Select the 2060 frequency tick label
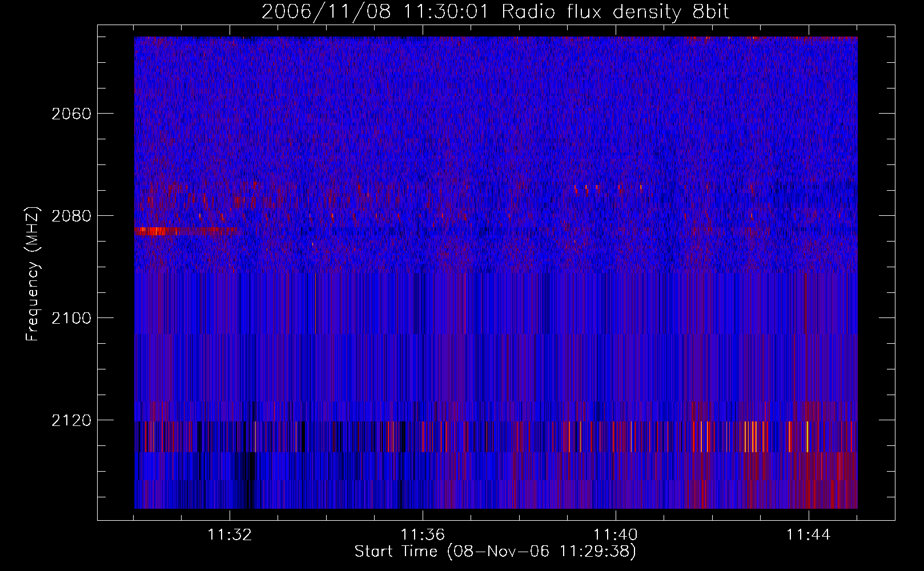The width and height of the screenshot is (924, 571). click(71, 114)
